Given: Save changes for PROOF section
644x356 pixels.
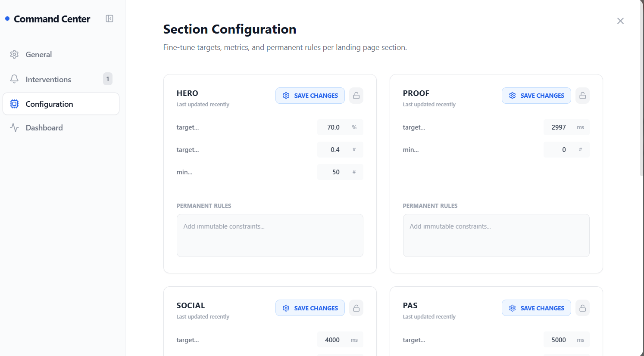Looking at the screenshot, I should pyautogui.click(x=536, y=96).
